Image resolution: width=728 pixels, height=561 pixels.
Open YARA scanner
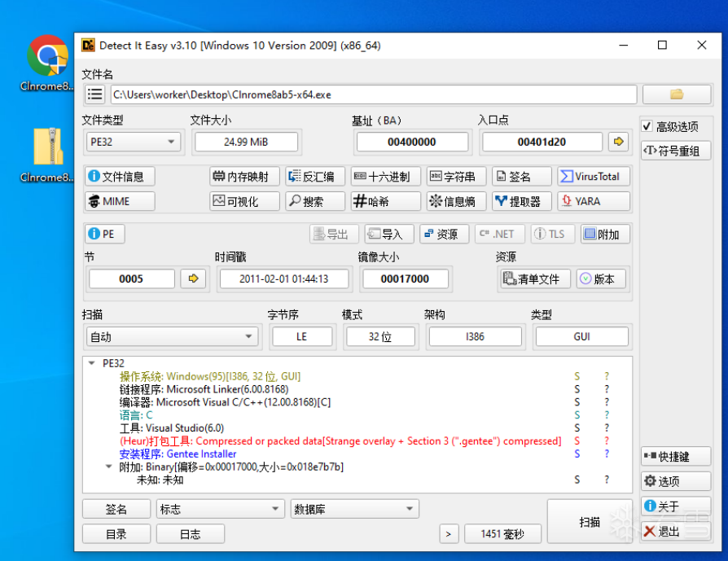click(594, 201)
